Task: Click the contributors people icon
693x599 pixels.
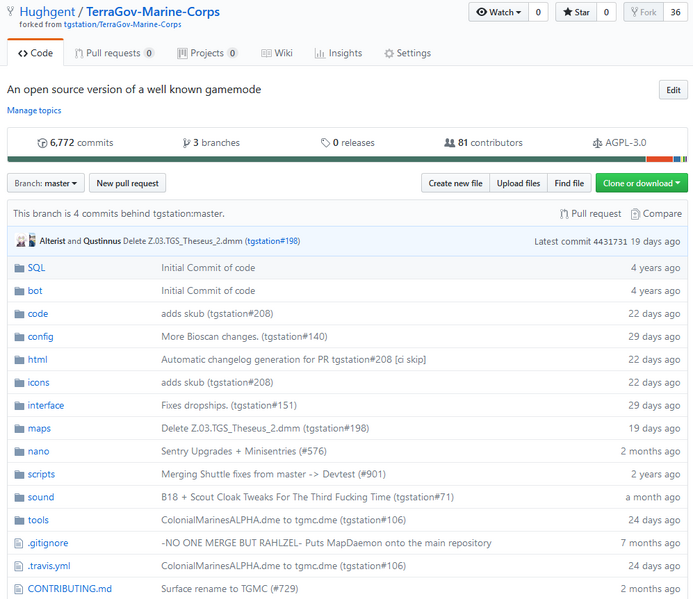Action: [x=449, y=143]
